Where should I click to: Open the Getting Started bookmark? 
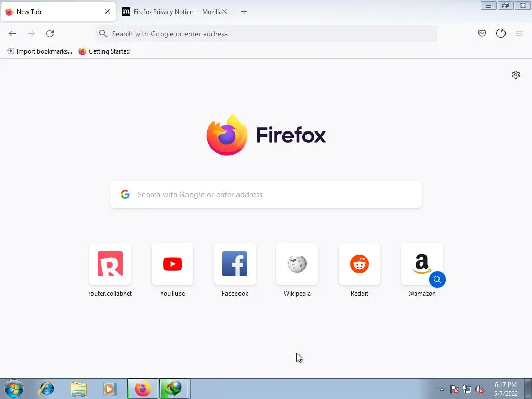click(104, 51)
